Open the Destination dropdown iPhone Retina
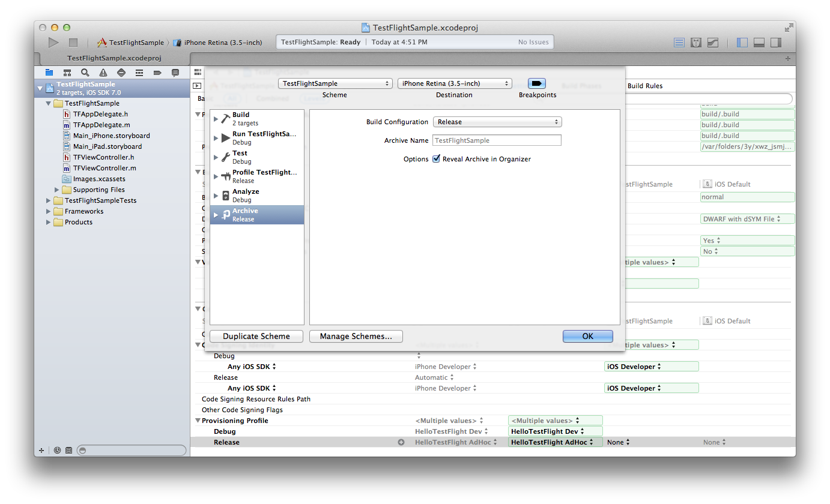 tap(455, 83)
